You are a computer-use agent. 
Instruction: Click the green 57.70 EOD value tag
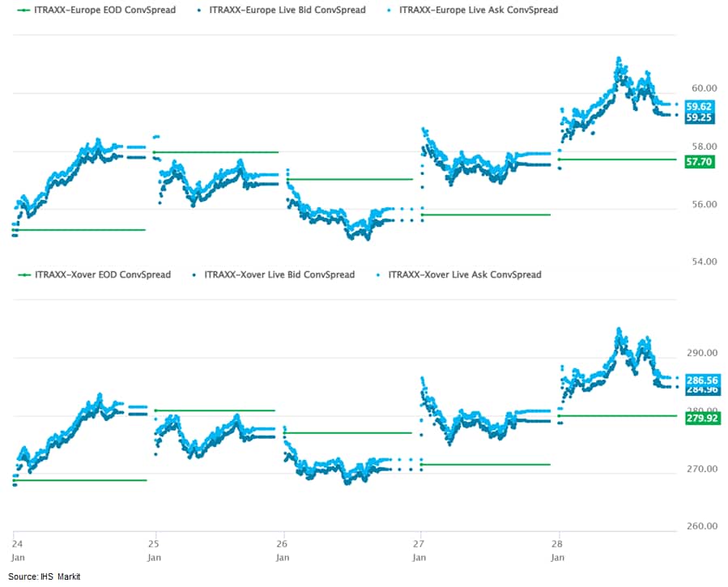pyautogui.click(x=698, y=162)
